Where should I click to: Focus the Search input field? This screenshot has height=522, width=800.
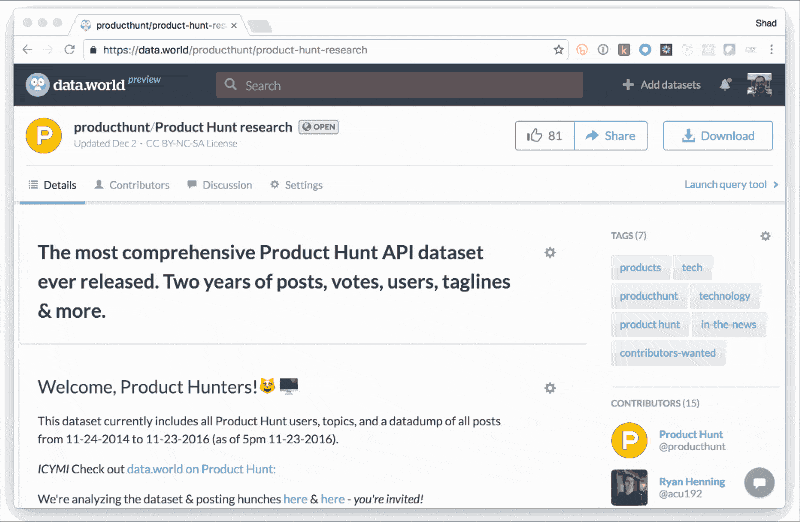(399, 85)
